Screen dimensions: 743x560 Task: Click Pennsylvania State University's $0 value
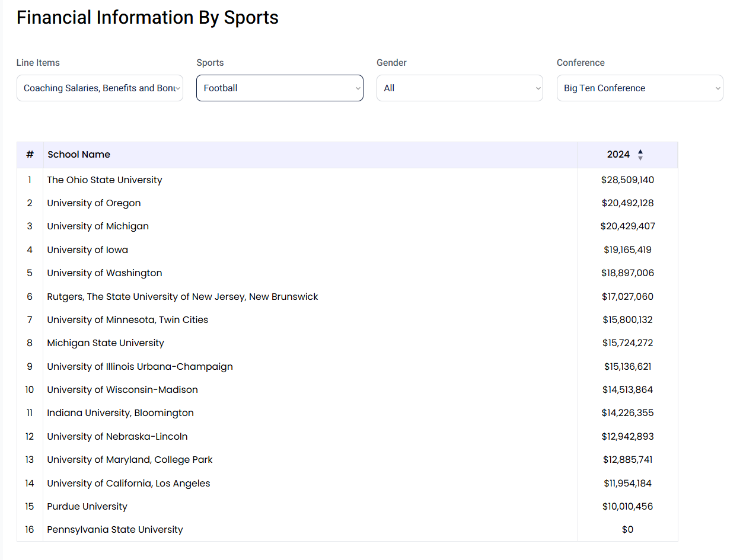[627, 529]
